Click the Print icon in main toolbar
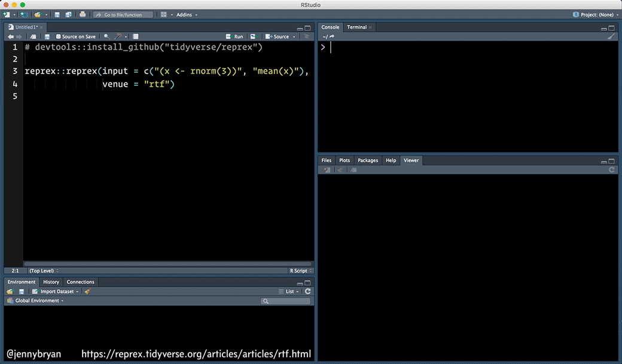Image resolution: width=622 pixels, height=364 pixels. pyautogui.click(x=83, y=14)
